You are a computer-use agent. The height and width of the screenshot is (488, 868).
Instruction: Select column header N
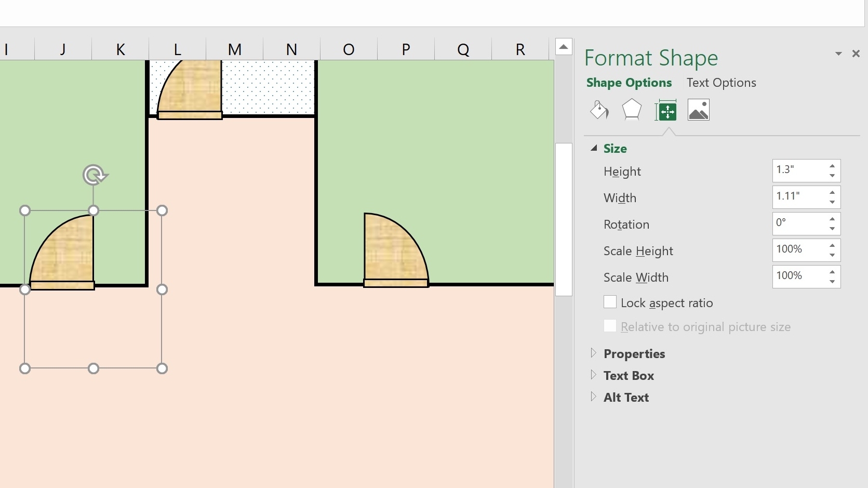click(x=291, y=49)
